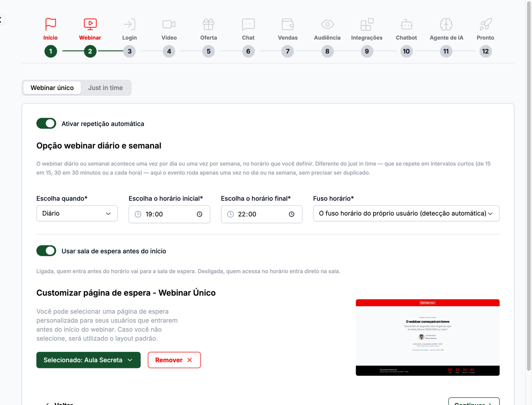Click step number 9 circle
The height and width of the screenshot is (405, 532).
coord(367,51)
